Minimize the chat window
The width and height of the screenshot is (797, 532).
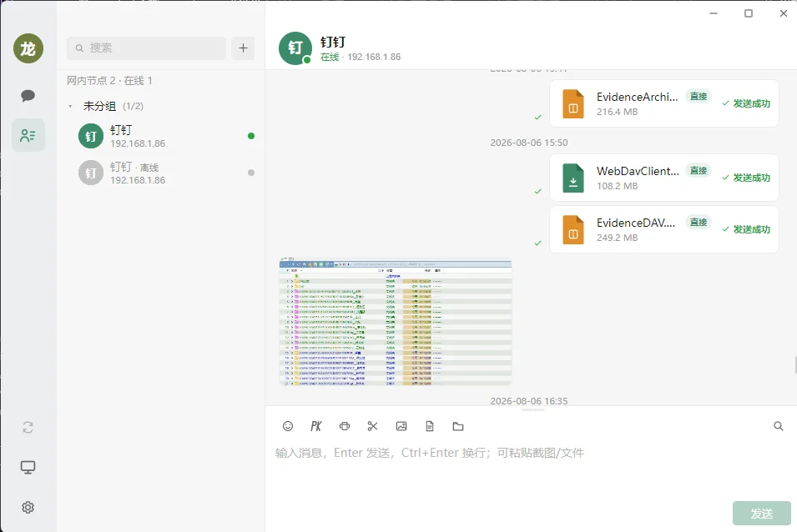point(714,13)
